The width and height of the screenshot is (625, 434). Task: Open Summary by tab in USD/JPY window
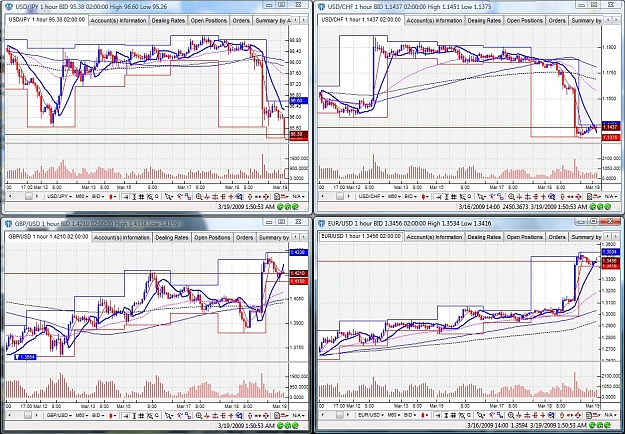pyautogui.click(x=273, y=21)
